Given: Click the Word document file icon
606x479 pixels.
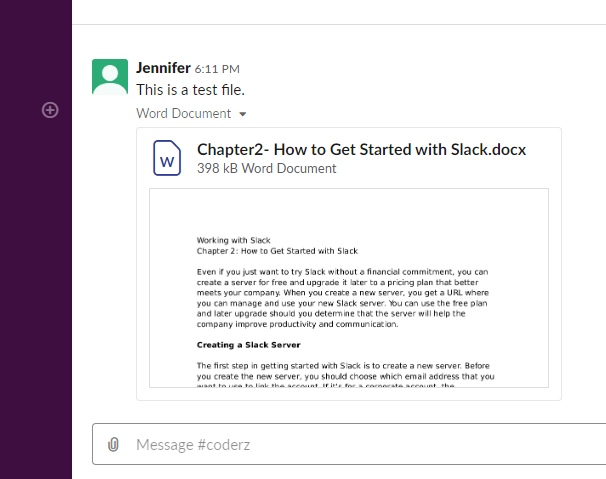Looking at the screenshot, I should click(x=167, y=158).
